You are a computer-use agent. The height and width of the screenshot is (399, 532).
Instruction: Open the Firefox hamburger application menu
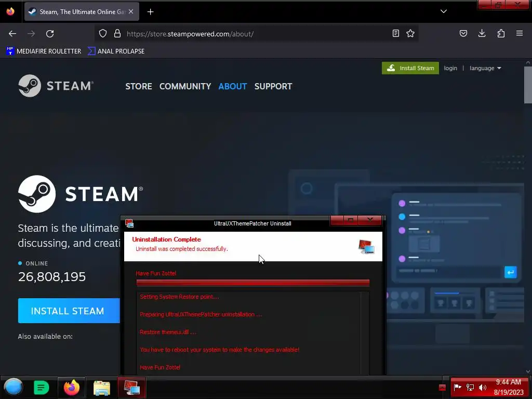[x=520, y=34]
